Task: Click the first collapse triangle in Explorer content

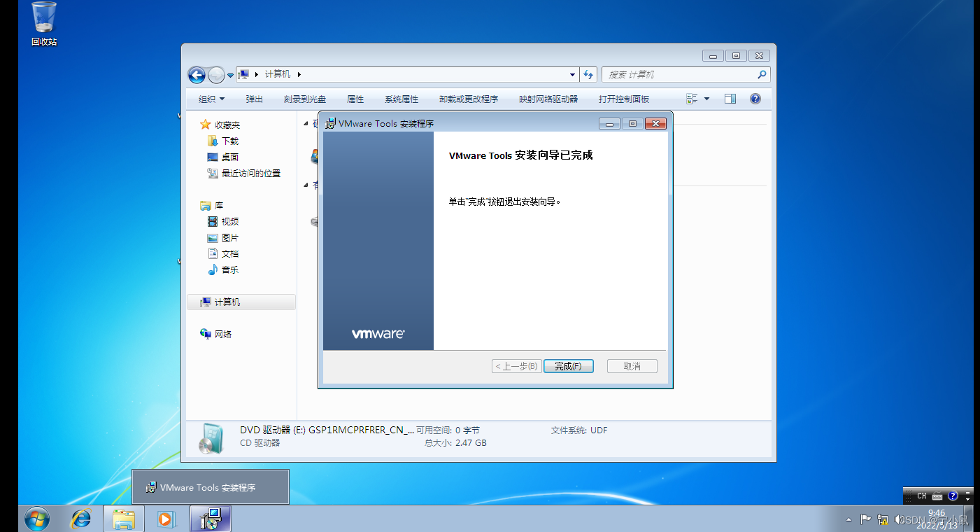Action: click(x=306, y=124)
